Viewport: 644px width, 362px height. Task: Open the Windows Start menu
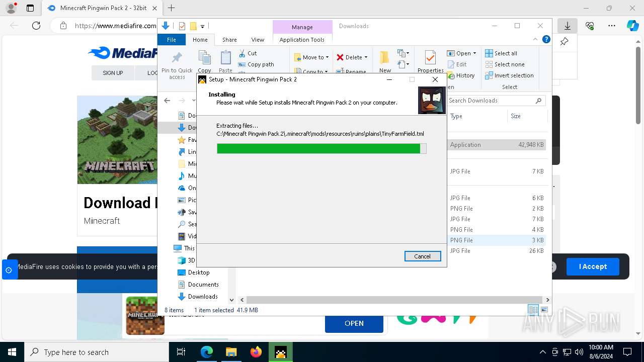coord(12,352)
